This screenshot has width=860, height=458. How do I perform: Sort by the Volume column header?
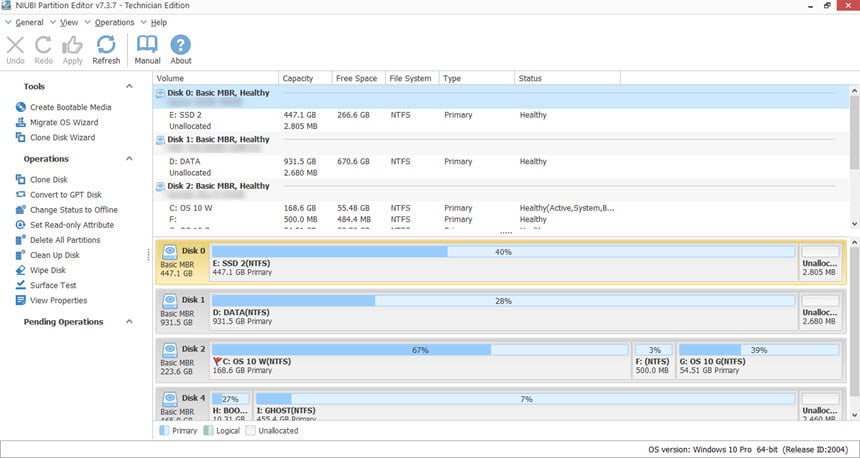(216, 78)
